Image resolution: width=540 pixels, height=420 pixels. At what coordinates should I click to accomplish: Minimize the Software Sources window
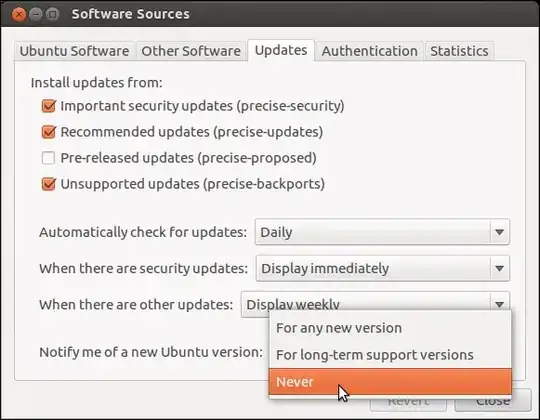point(35,14)
